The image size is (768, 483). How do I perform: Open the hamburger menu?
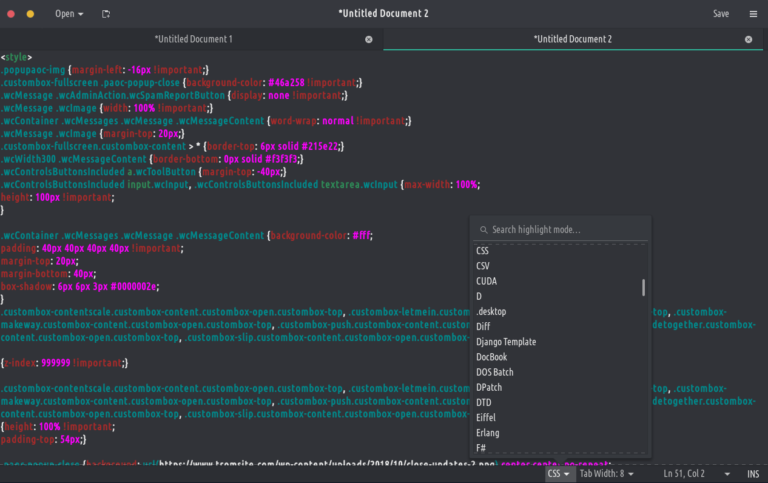pyautogui.click(x=752, y=14)
